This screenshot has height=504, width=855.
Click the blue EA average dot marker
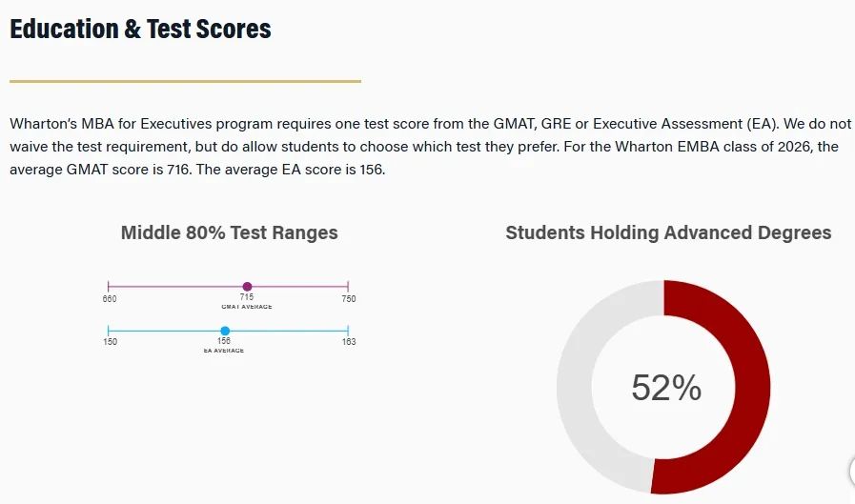[x=225, y=331]
